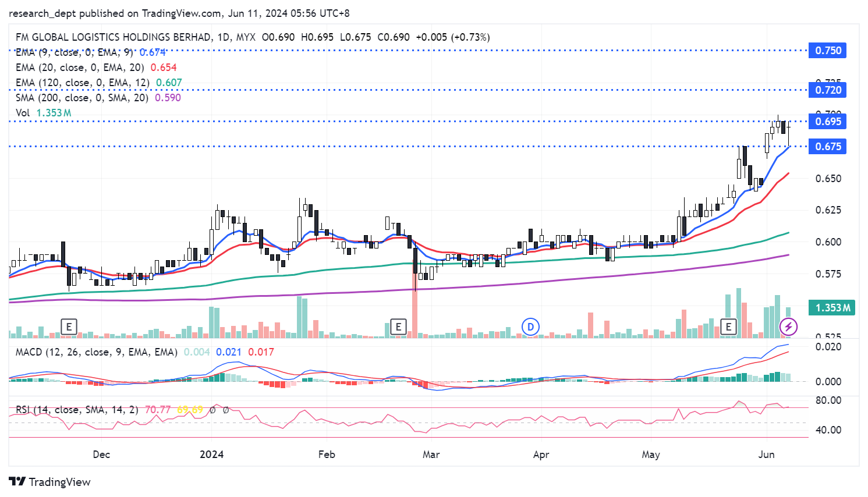
Task: Select the EMA 20 indicator legend
Action: click(80, 68)
